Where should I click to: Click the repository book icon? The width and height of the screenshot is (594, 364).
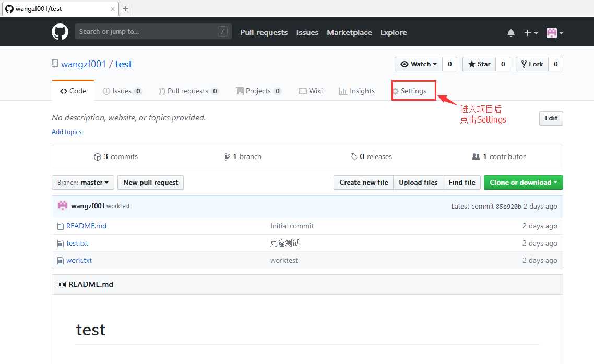tap(55, 64)
